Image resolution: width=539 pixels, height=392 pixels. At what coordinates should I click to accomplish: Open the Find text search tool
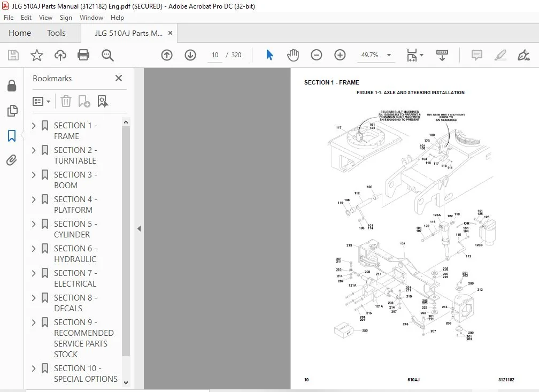coord(107,55)
